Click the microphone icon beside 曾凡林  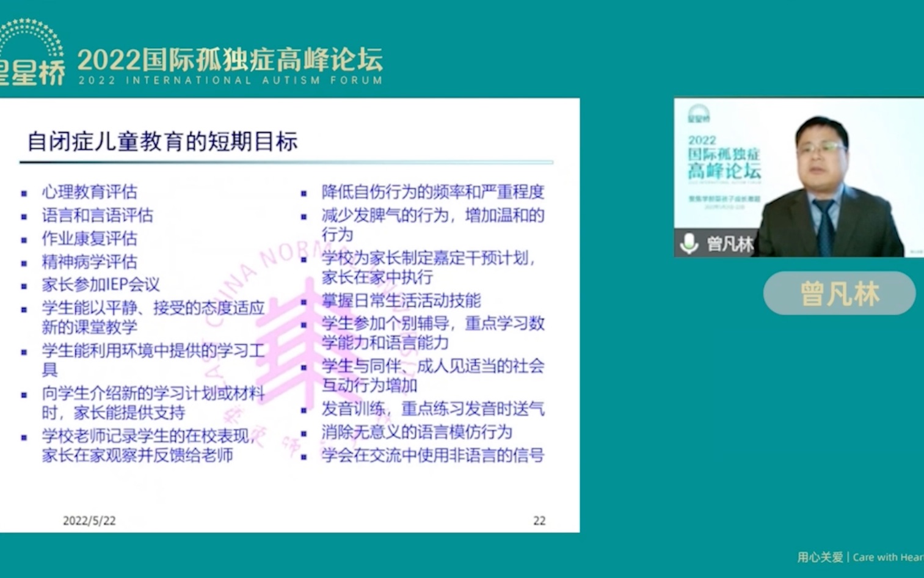tap(689, 244)
